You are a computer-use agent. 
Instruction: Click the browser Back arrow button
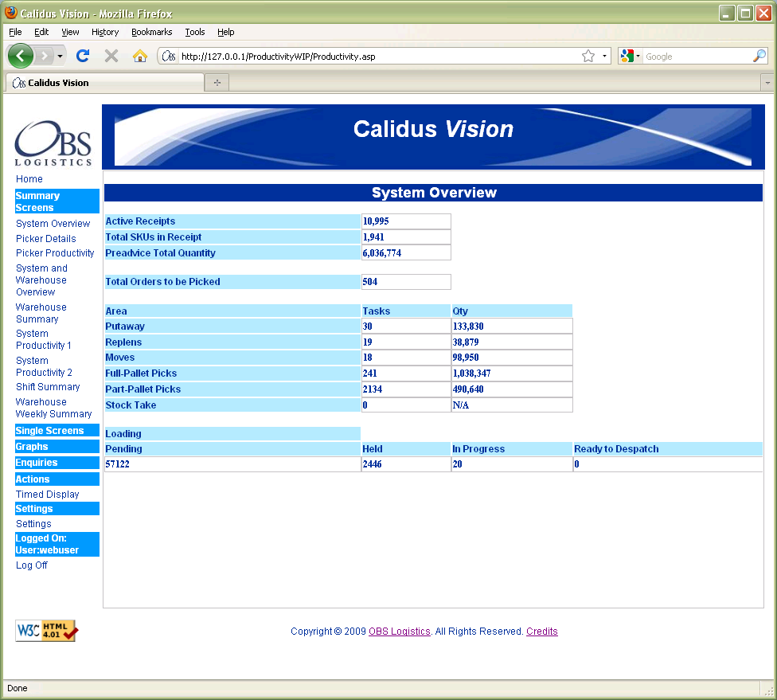21,56
